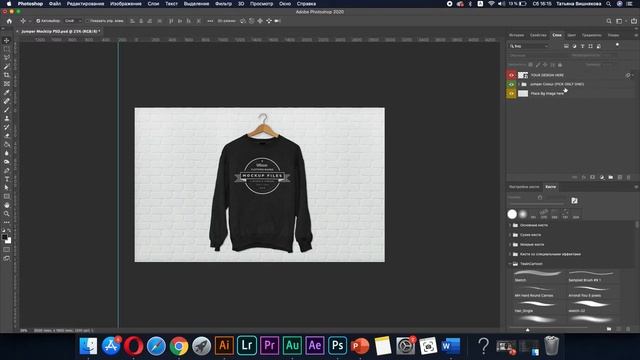Select the Crop tool
Screen dimensions: 640x360
pyautogui.click(x=7, y=75)
